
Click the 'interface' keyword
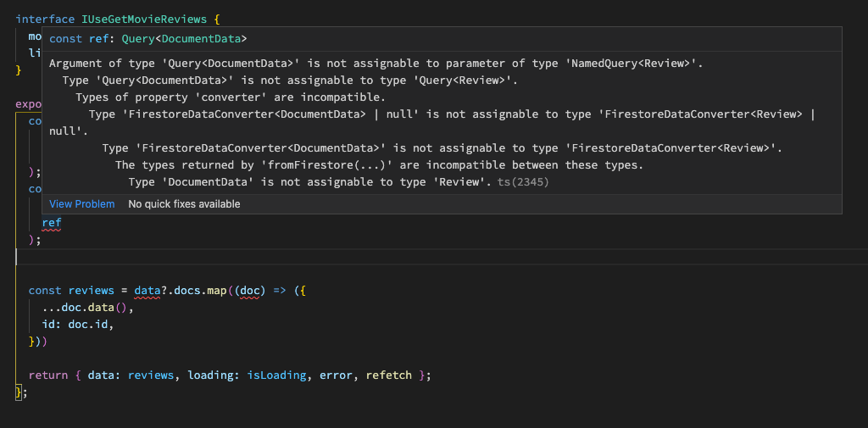45,19
